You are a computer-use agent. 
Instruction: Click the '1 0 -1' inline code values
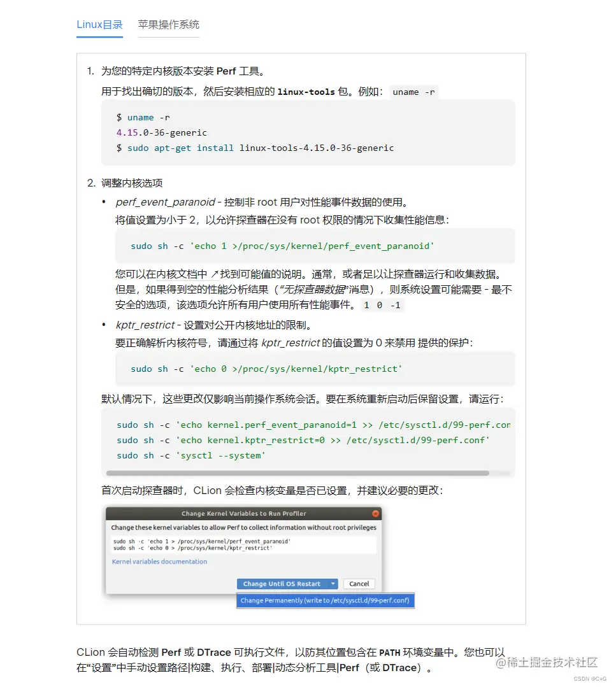(382, 306)
